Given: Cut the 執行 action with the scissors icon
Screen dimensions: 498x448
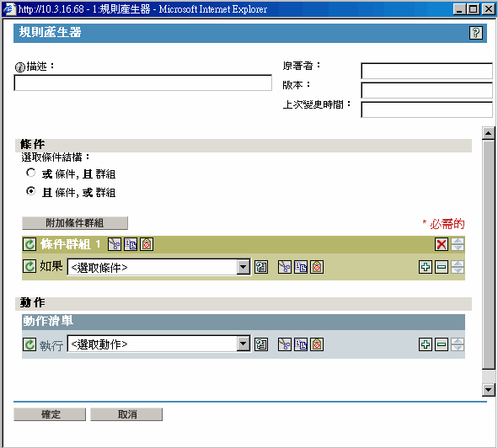Looking at the screenshot, I should tap(285, 344).
